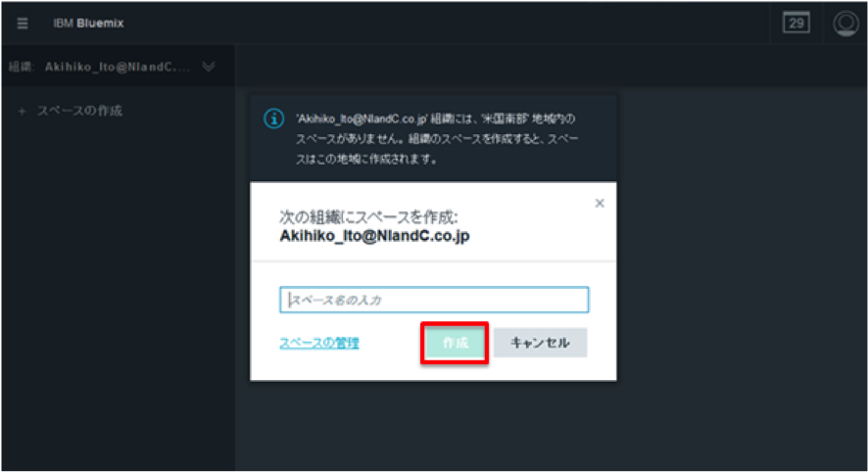
Task: Click bold Akihiko_Ito@NlandC.co.jp dialog heading
Action: point(375,236)
